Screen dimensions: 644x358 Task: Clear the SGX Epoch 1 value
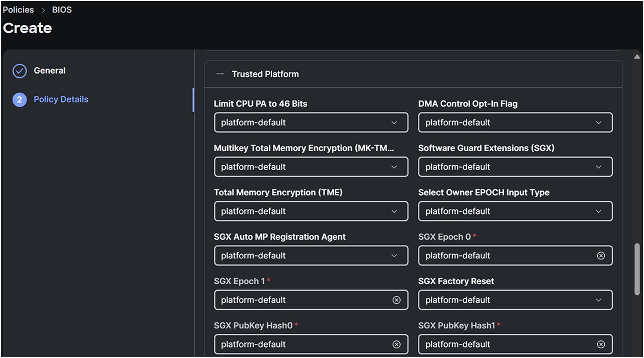(397, 300)
